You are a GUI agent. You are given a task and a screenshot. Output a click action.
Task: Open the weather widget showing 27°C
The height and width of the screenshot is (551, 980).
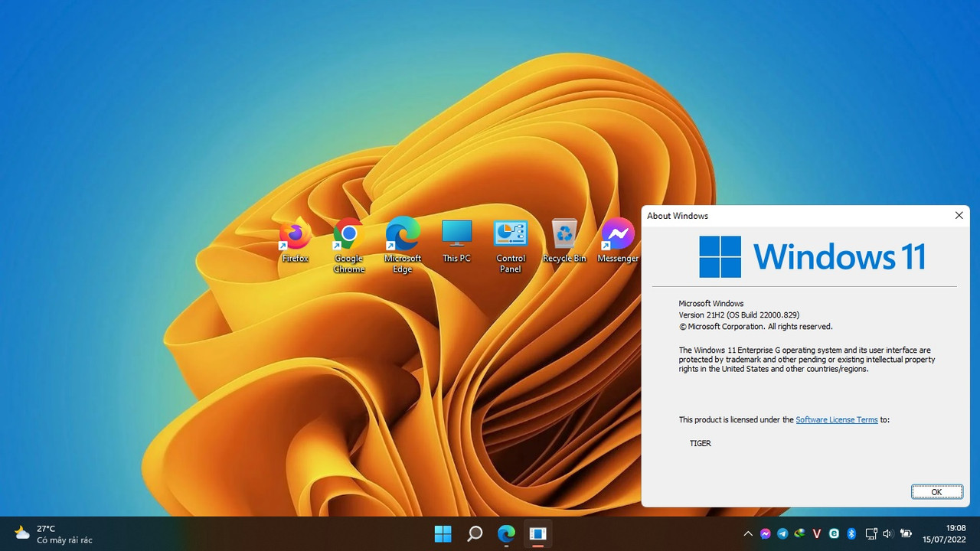point(54,533)
